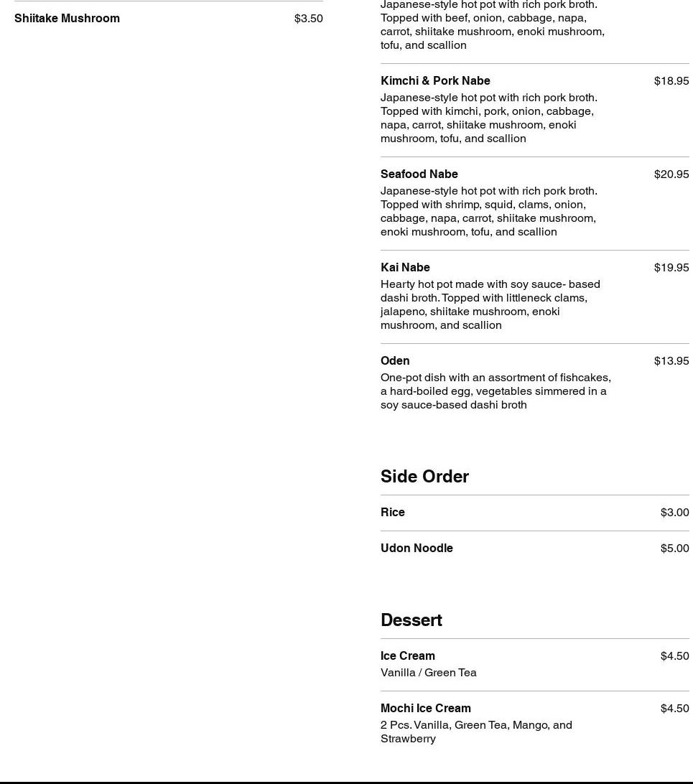Open the Oden menu item
Image resolution: width=693 pixels, height=784 pixels.
click(x=395, y=360)
